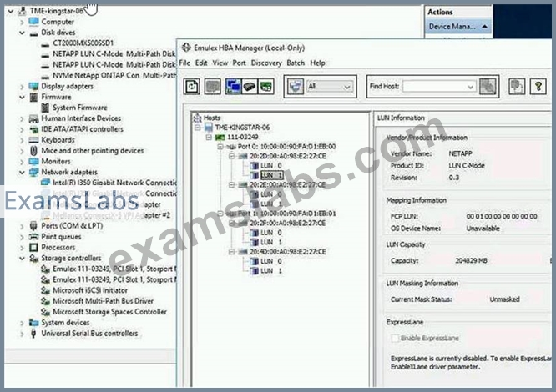Collapse the TME-KINGSTAR-06 host node
Viewport: 556px width, 392px height.
point(198,128)
